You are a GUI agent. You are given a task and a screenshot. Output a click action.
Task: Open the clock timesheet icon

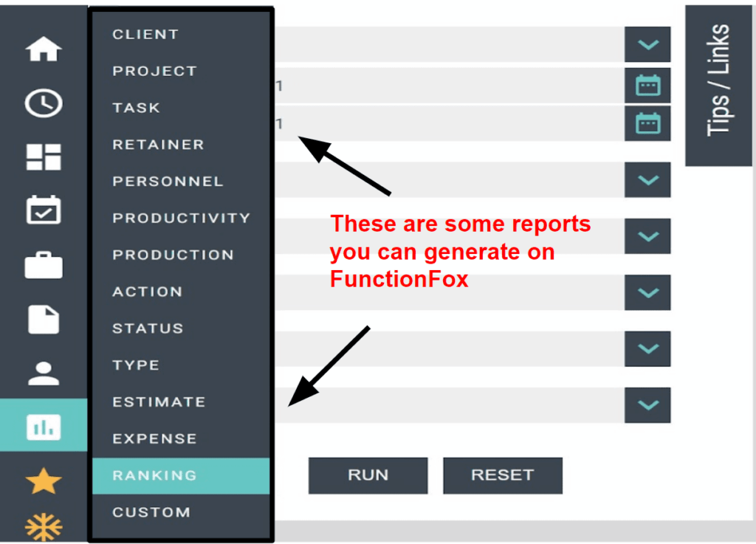pos(44,103)
